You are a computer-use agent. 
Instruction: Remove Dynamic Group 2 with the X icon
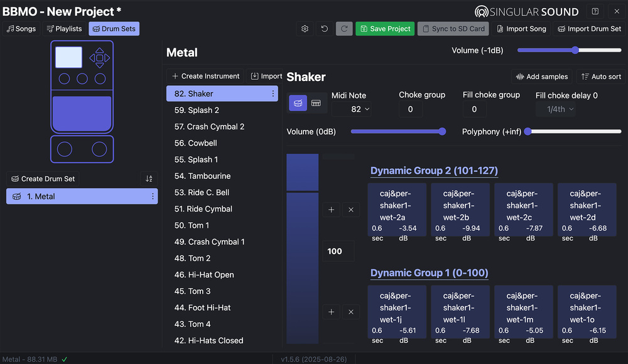click(x=351, y=210)
